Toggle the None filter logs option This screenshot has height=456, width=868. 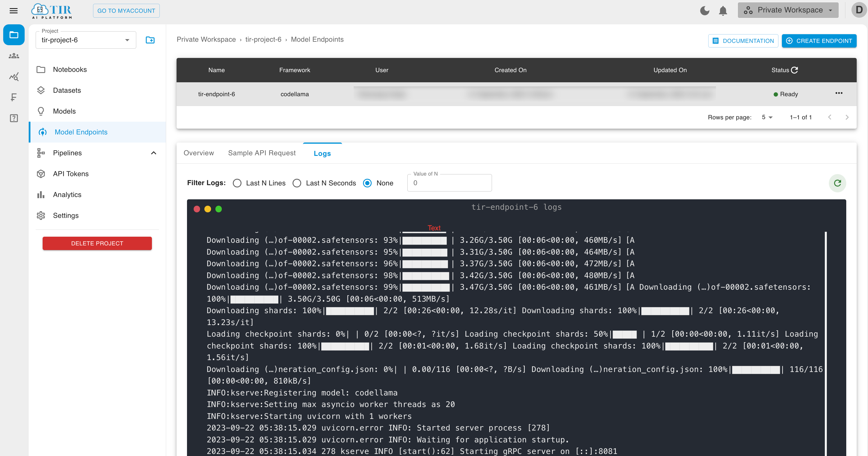point(367,183)
